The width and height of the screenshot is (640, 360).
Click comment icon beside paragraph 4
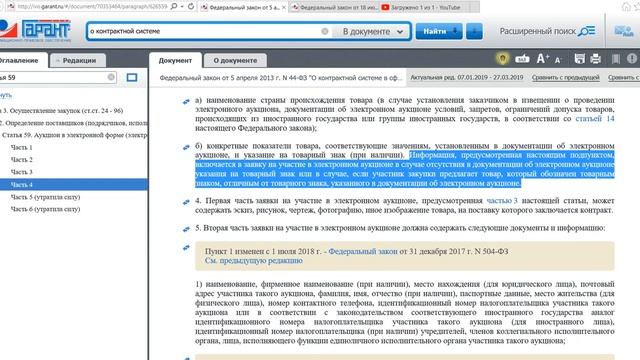coord(186,202)
